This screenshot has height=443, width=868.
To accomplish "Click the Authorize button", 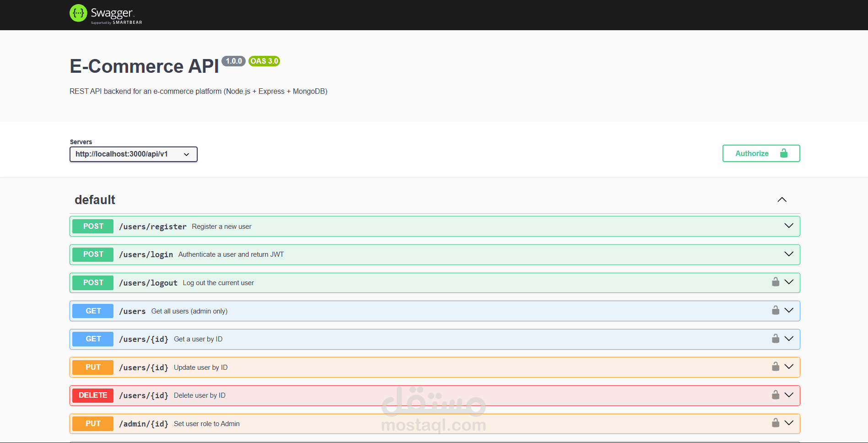I will click(752, 153).
